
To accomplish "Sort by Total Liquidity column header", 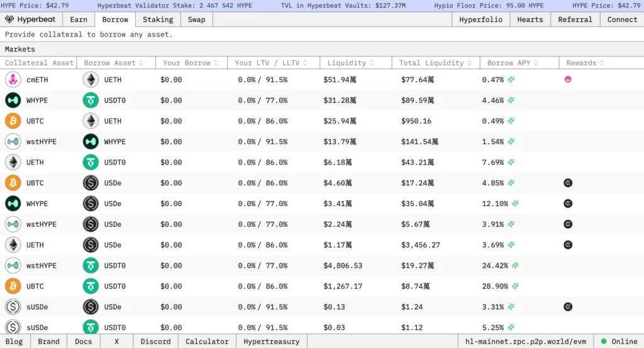I will point(435,63).
